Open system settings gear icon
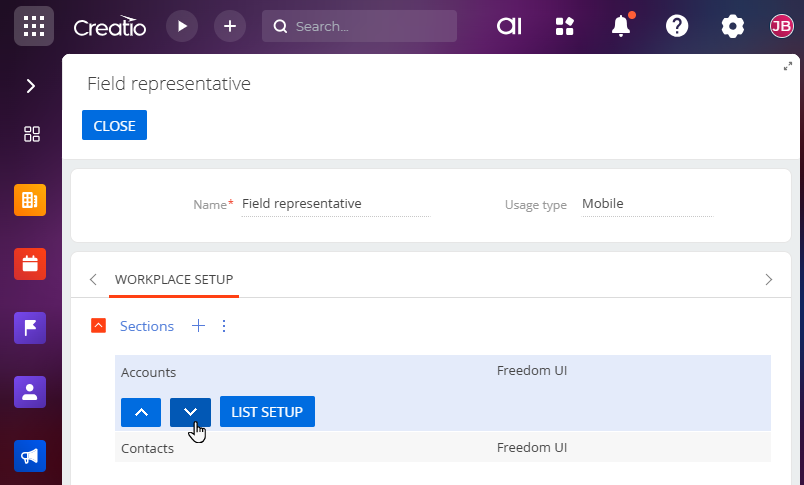The width and height of the screenshot is (804, 485). (x=733, y=26)
